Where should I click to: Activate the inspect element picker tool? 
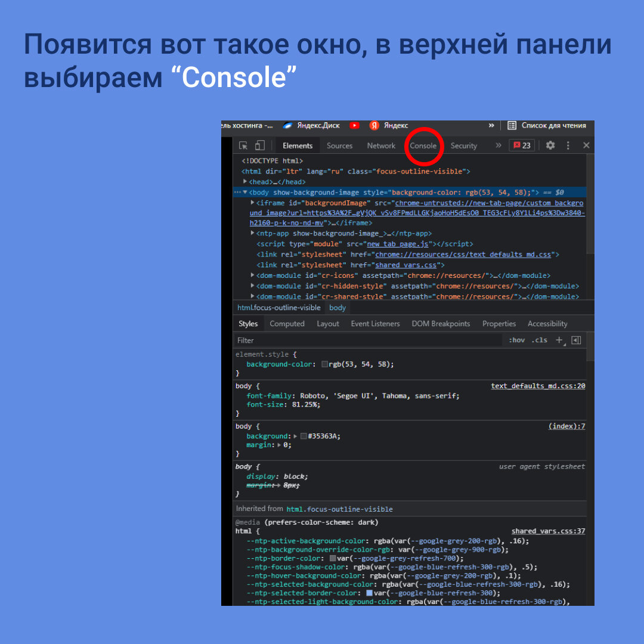[243, 145]
